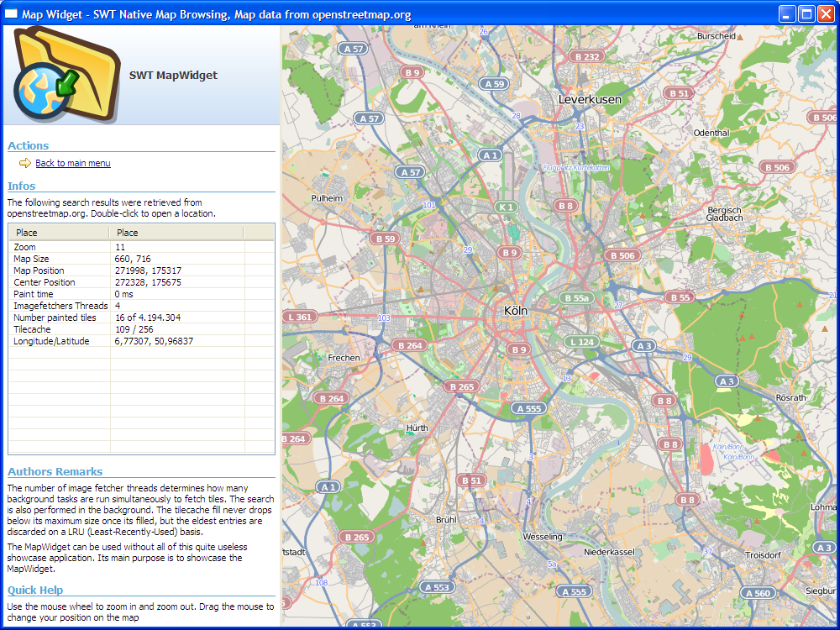
Task: Click the A 57 motorway shield on the map
Action: [x=354, y=49]
